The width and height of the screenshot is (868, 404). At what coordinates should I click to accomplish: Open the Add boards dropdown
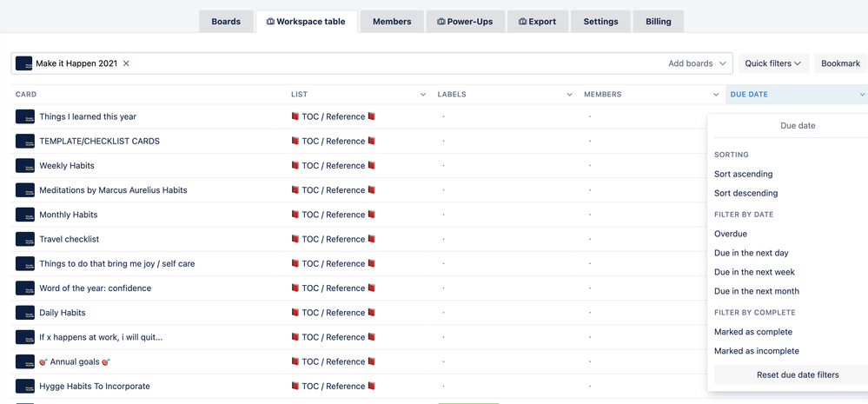697,63
